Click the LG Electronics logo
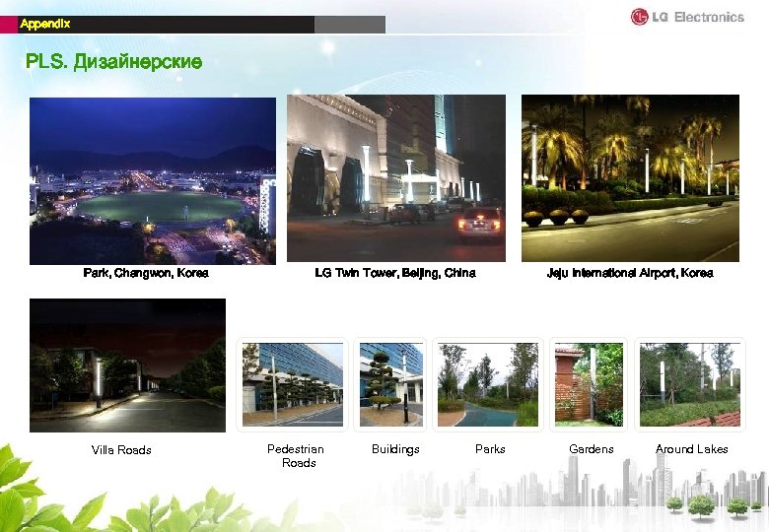 687,17
